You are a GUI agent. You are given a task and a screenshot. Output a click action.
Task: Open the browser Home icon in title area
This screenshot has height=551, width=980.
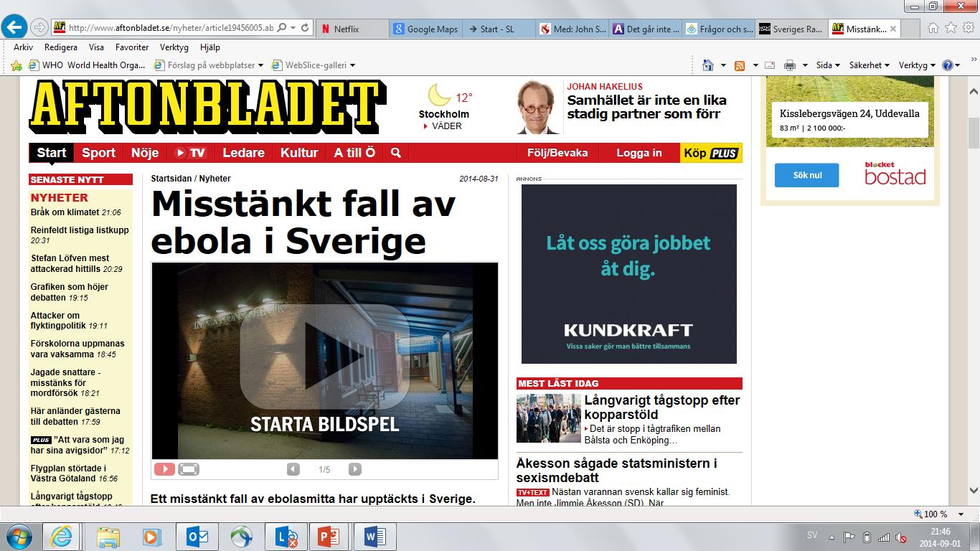(933, 28)
